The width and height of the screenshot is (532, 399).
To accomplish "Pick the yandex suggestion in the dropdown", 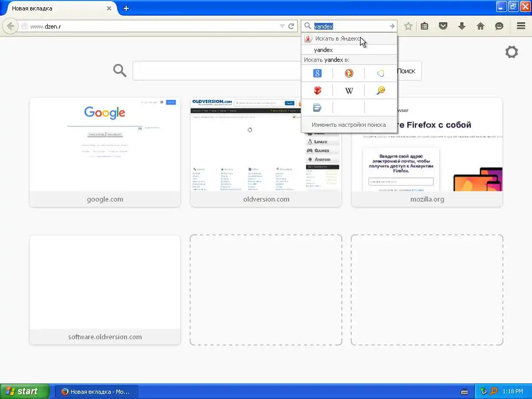I will pos(349,50).
